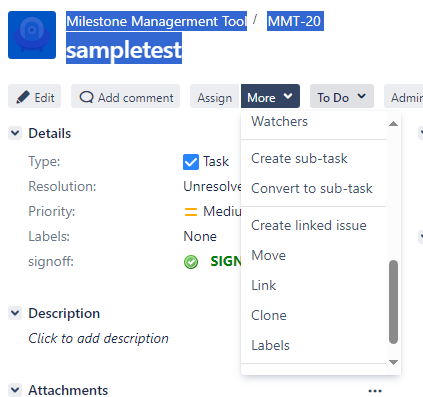Click the project avatar icon
The width and height of the screenshot is (423, 397).
(32, 35)
